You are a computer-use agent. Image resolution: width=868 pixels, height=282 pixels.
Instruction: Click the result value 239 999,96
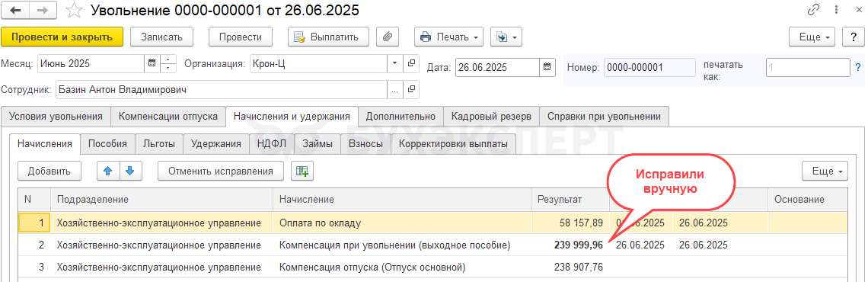coord(579,245)
